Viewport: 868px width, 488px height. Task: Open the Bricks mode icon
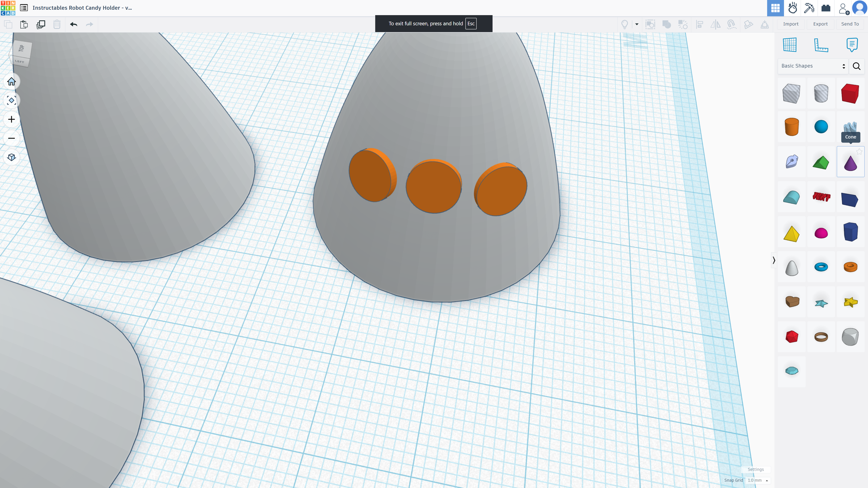pyautogui.click(x=826, y=8)
